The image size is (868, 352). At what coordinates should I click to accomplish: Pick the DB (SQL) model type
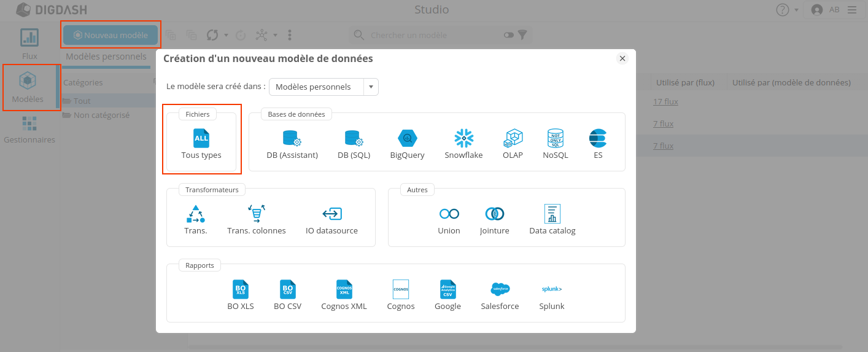354,144
